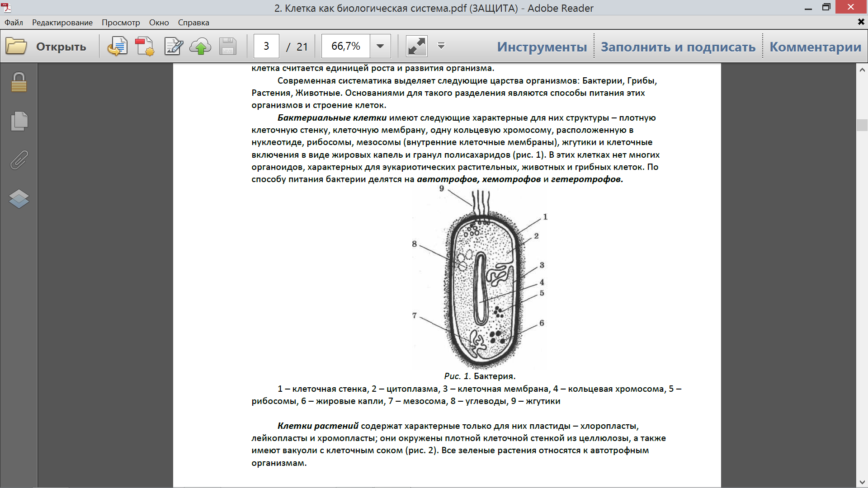
Task: Click the vertical scrollbar thumb
Action: tap(862, 125)
